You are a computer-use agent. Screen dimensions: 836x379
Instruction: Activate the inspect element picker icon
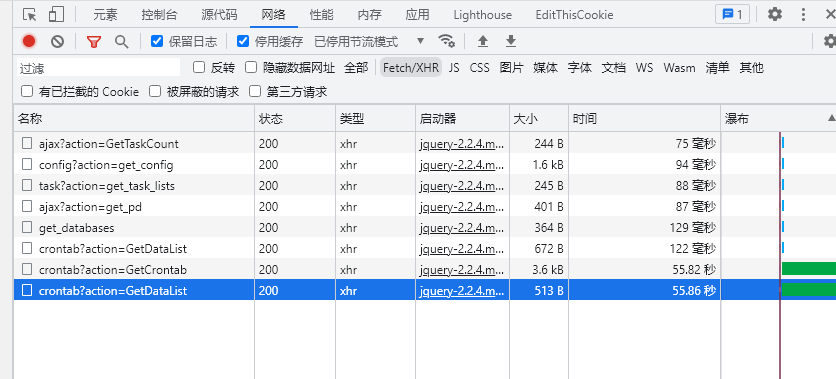(x=30, y=14)
